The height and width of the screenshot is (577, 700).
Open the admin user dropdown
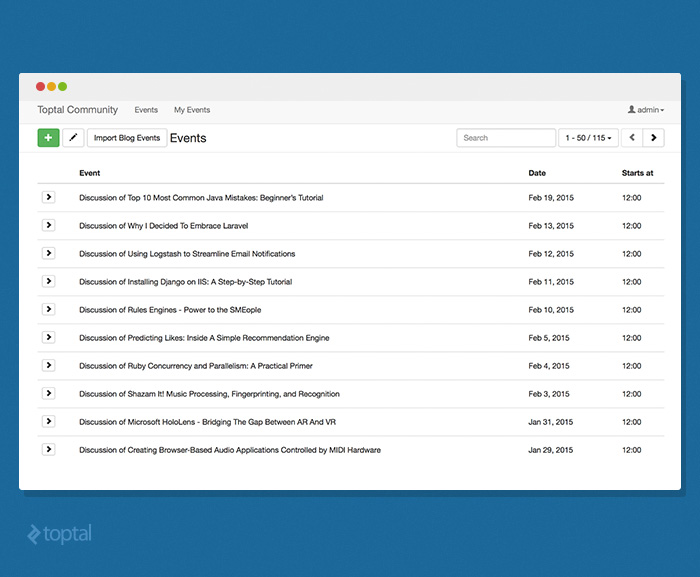[x=646, y=110]
